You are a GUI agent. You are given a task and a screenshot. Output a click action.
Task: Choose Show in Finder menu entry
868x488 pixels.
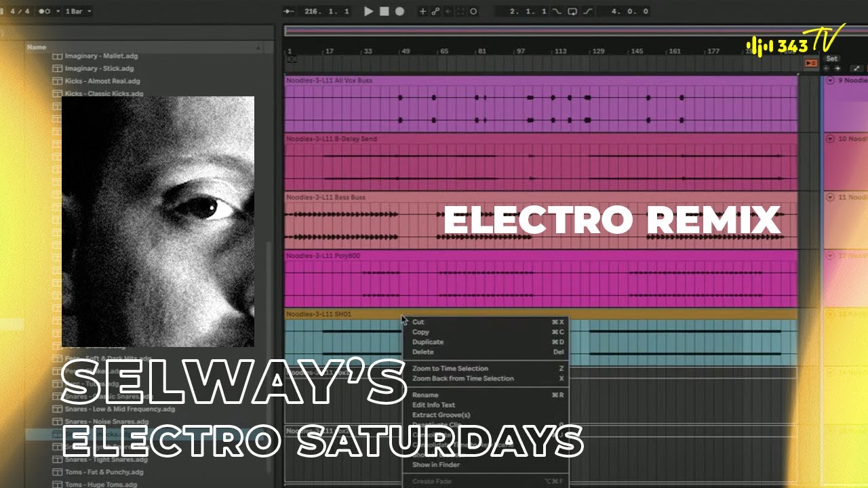coord(486,465)
